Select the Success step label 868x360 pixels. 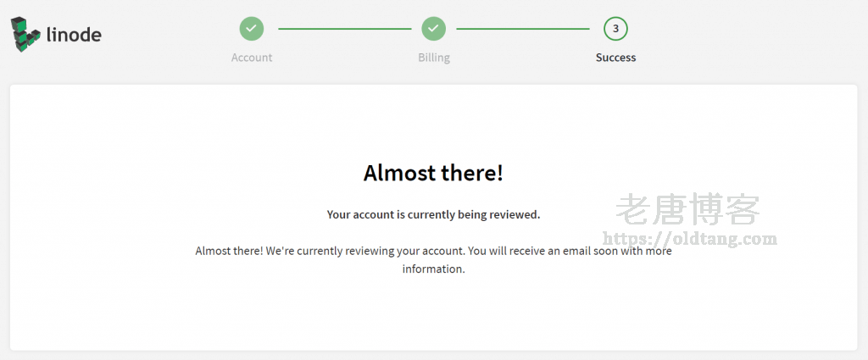615,58
